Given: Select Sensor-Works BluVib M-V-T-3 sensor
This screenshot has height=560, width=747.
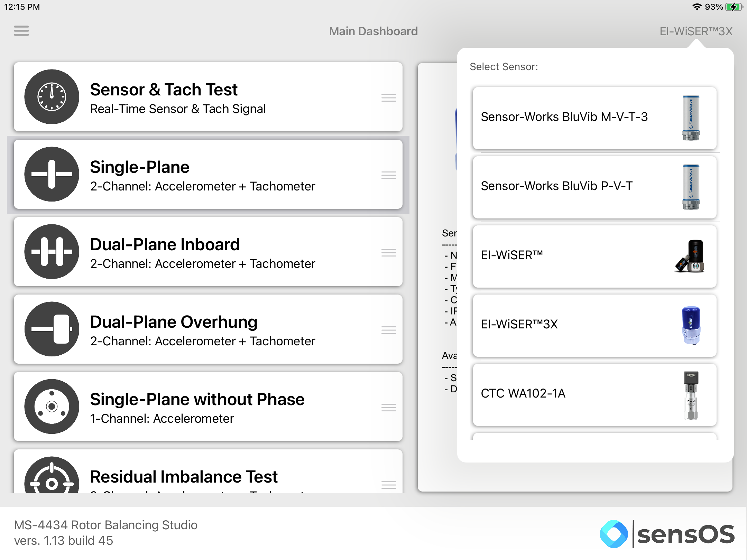Looking at the screenshot, I should pyautogui.click(x=595, y=118).
